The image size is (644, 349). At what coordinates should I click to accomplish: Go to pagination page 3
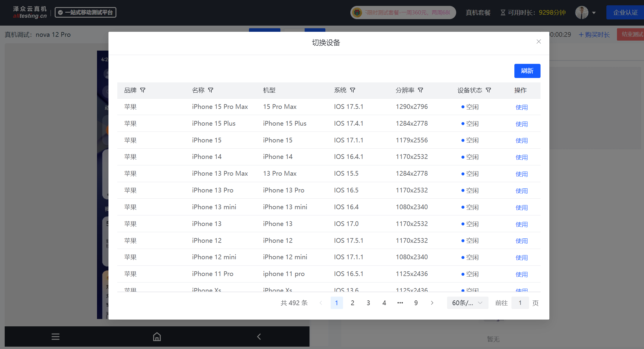pos(368,303)
